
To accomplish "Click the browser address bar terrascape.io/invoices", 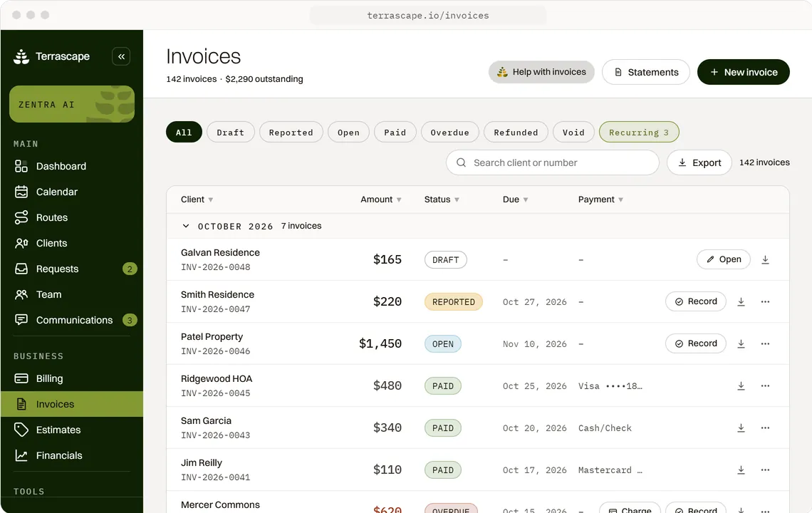I will pos(428,16).
